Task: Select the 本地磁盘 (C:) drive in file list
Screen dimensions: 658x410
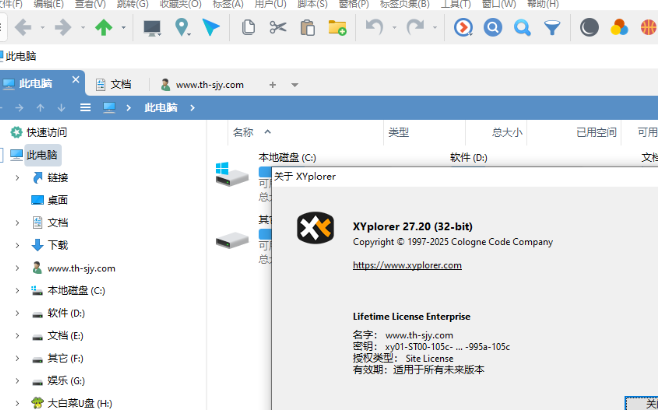Action: (x=287, y=158)
